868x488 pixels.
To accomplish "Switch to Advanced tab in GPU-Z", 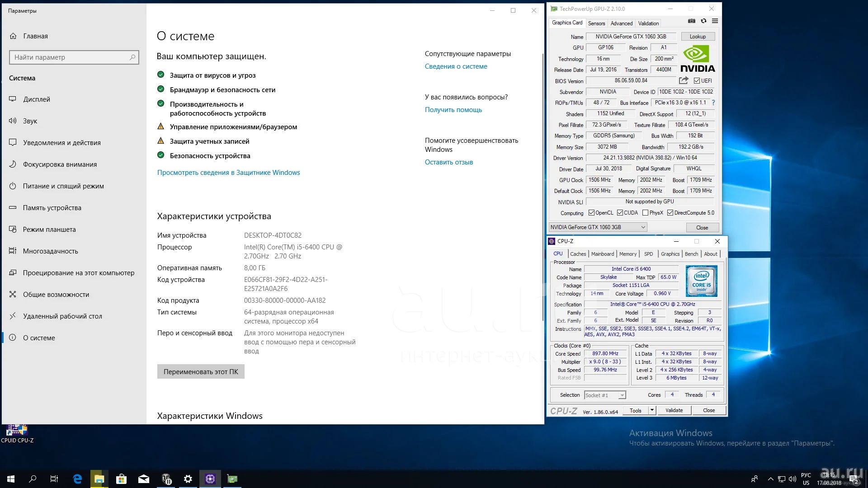I will tap(622, 23).
